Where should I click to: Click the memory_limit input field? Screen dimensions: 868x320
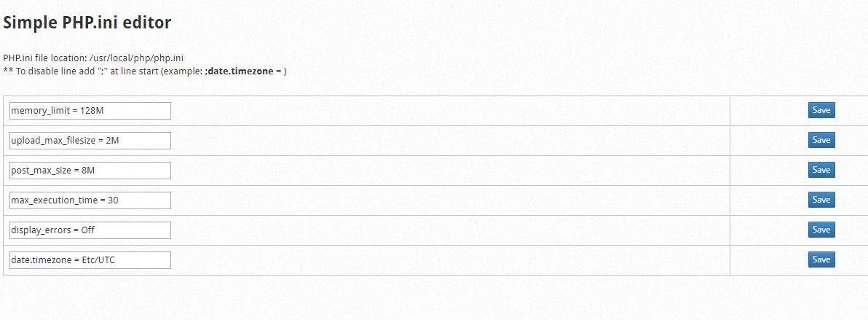(90, 111)
